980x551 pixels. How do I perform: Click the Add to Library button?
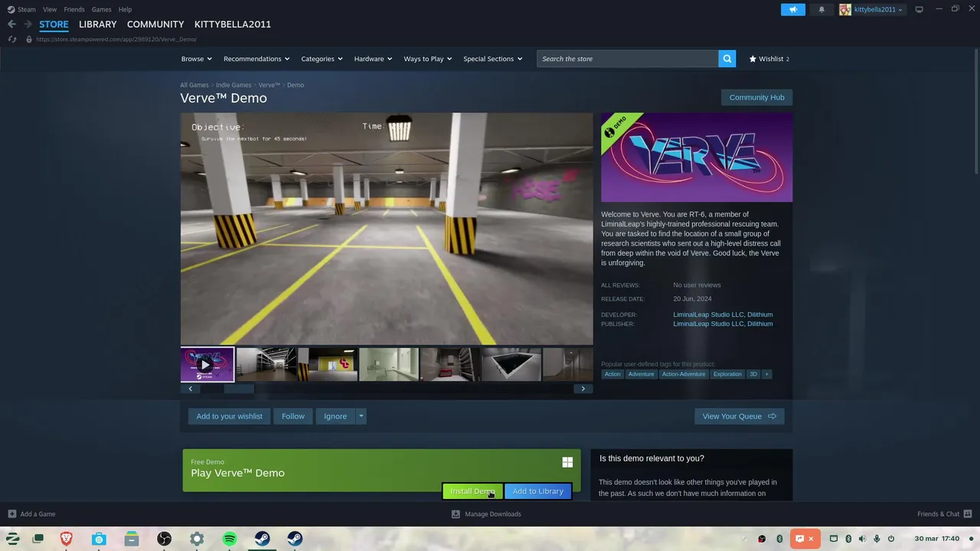coord(537,491)
